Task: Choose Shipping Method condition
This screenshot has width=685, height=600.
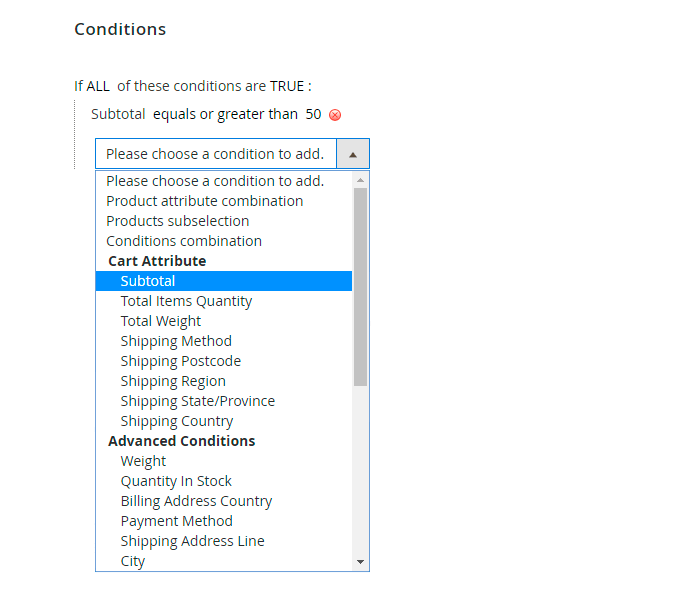Action: (176, 341)
